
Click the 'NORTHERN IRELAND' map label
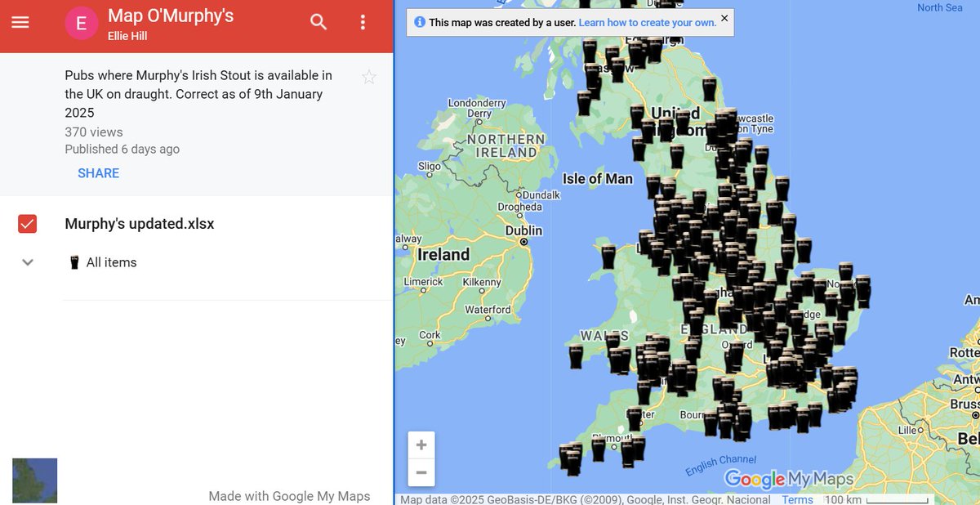[506, 146]
